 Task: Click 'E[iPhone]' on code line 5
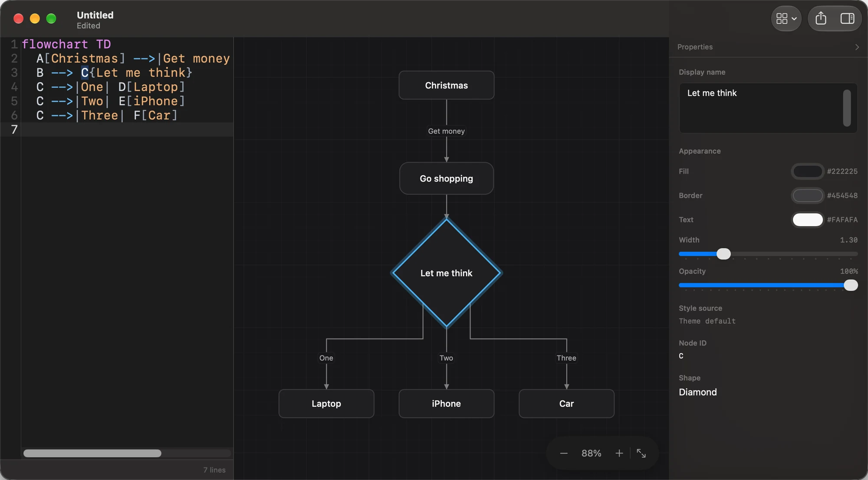pyautogui.click(x=152, y=102)
